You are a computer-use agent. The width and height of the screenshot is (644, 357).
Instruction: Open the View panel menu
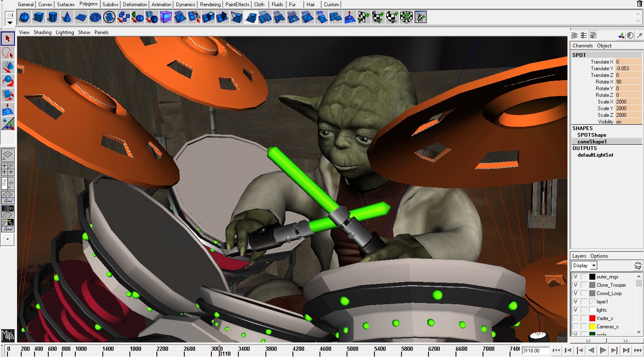[24, 32]
